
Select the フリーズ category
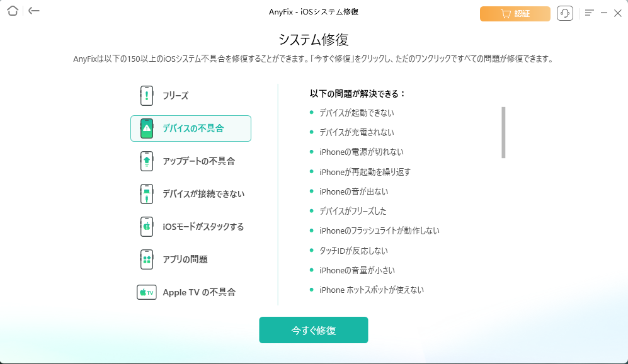tap(191, 96)
